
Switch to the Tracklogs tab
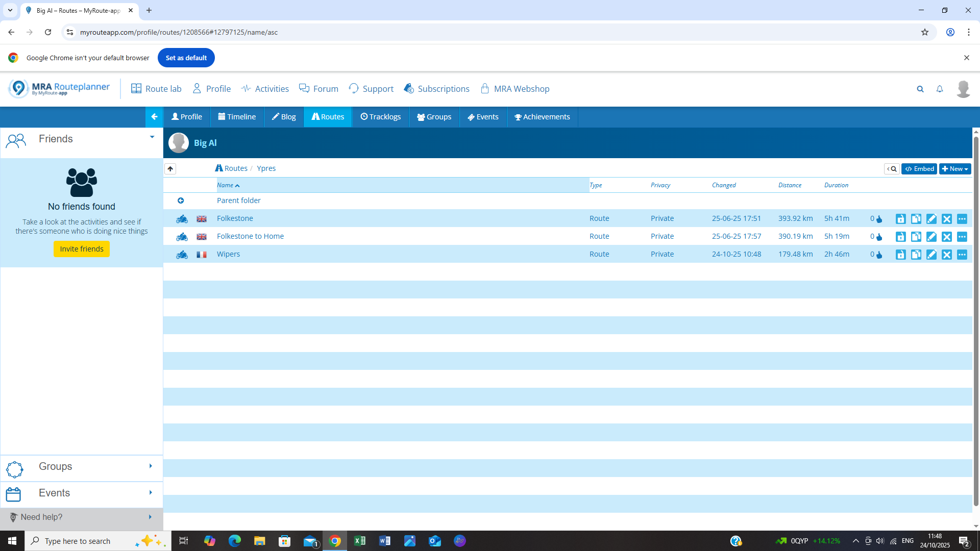[x=380, y=117]
